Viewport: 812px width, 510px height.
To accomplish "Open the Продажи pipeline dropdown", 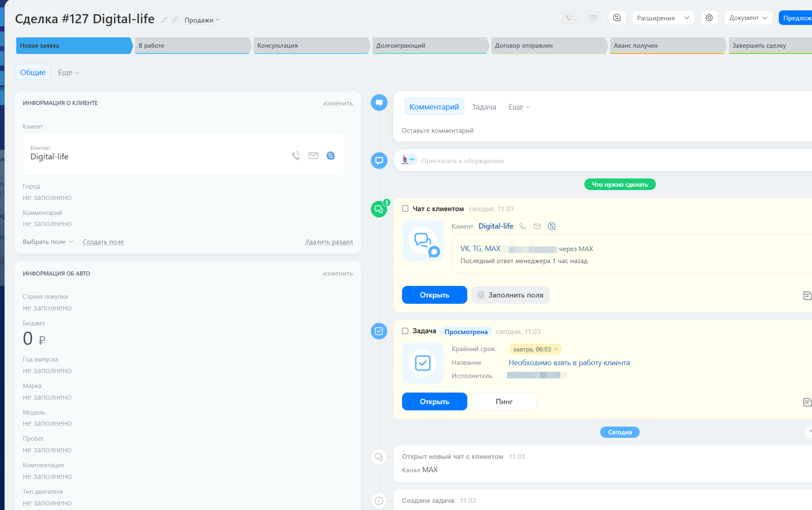I will coord(202,20).
